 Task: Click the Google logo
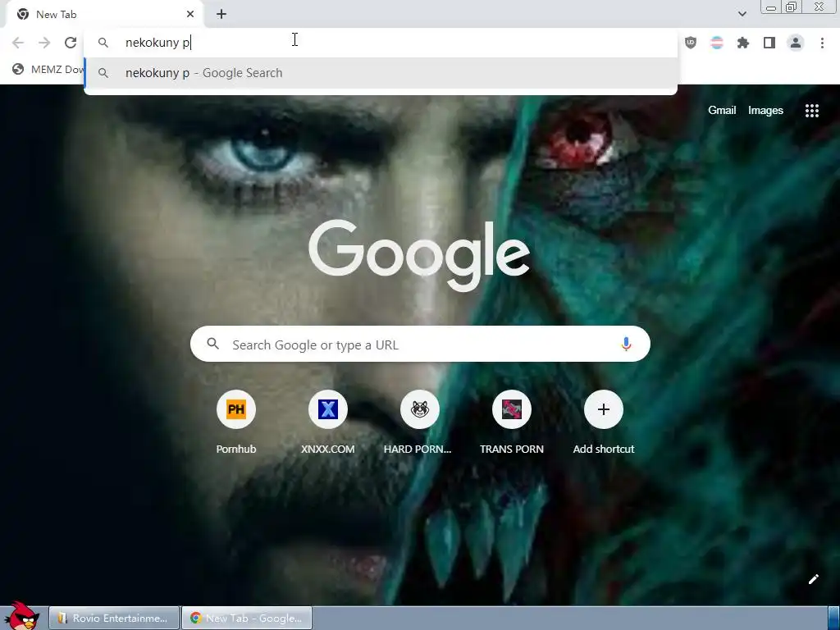pos(419,256)
